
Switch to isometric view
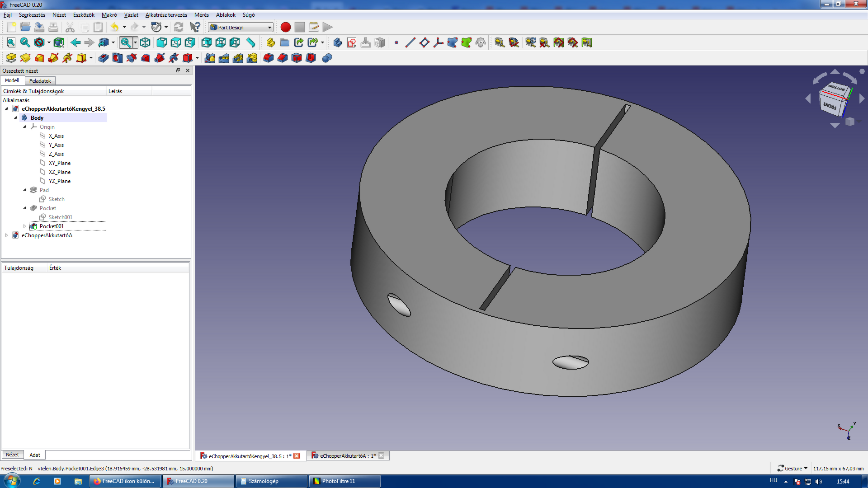(145, 42)
